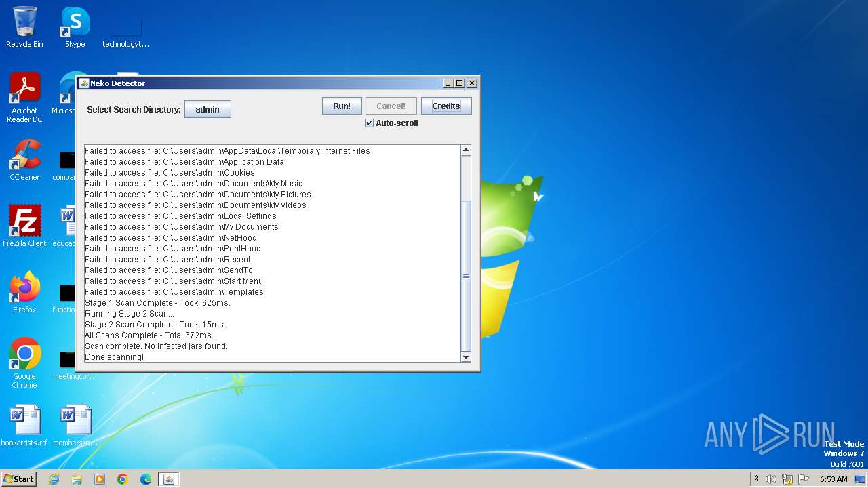868x488 pixels.
Task: Open the Acrobat Reader DC shortcut
Action: tap(24, 98)
